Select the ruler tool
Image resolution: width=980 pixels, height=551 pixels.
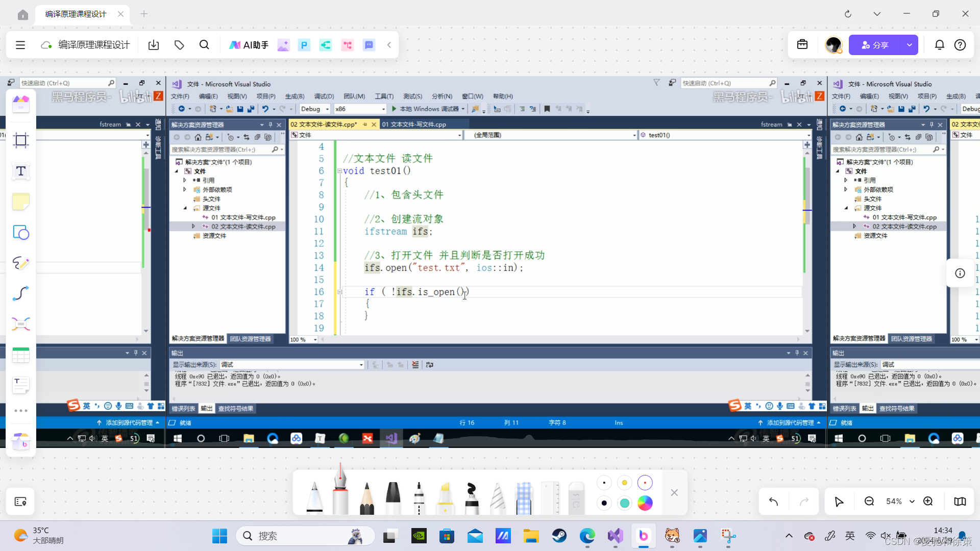click(x=550, y=497)
